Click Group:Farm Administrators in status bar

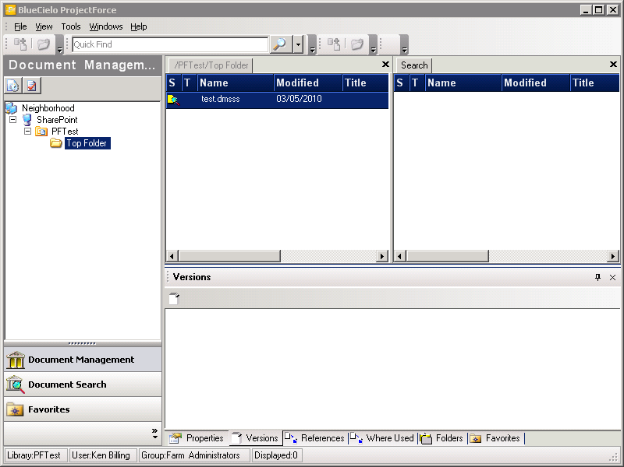click(194, 455)
